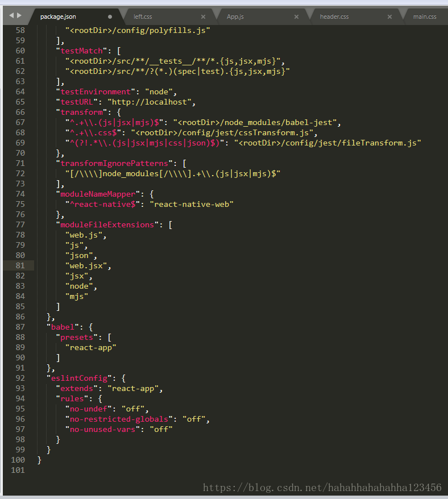
Task: Open the left.css tab
Action: point(143,16)
